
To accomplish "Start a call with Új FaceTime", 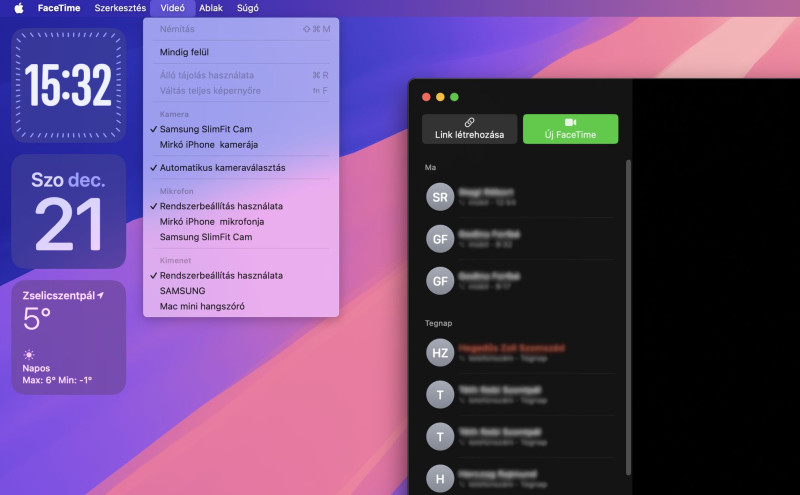I will [570, 129].
